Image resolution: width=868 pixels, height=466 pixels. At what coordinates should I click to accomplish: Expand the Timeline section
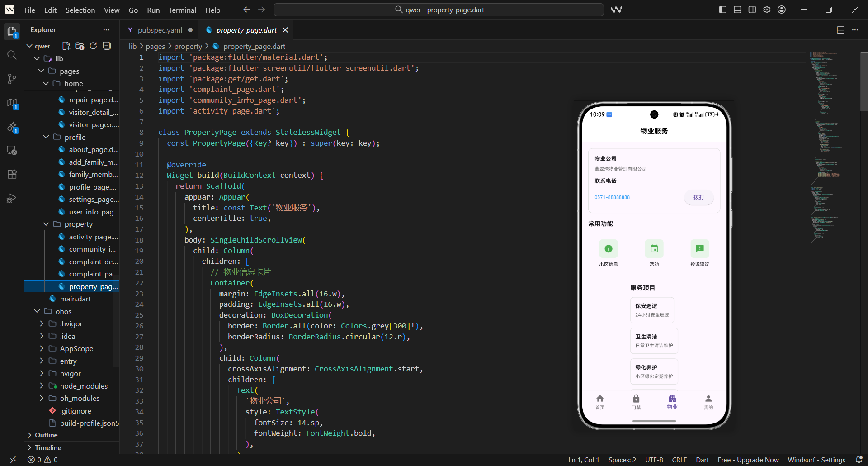[x=72, y=447]
